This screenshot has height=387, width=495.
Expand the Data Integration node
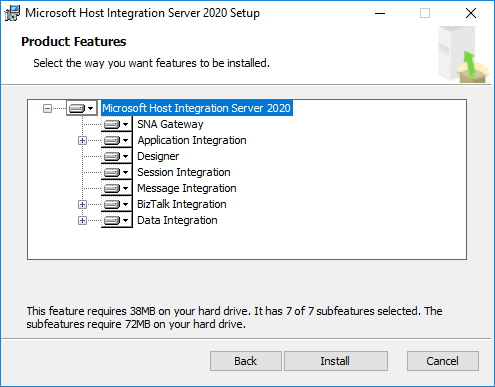(x=82, y=220)
